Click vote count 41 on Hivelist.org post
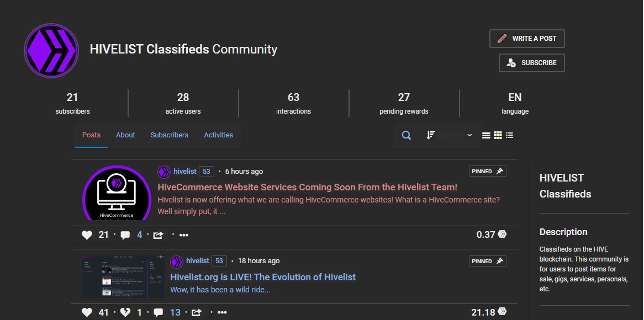 [x=103, y=313]
